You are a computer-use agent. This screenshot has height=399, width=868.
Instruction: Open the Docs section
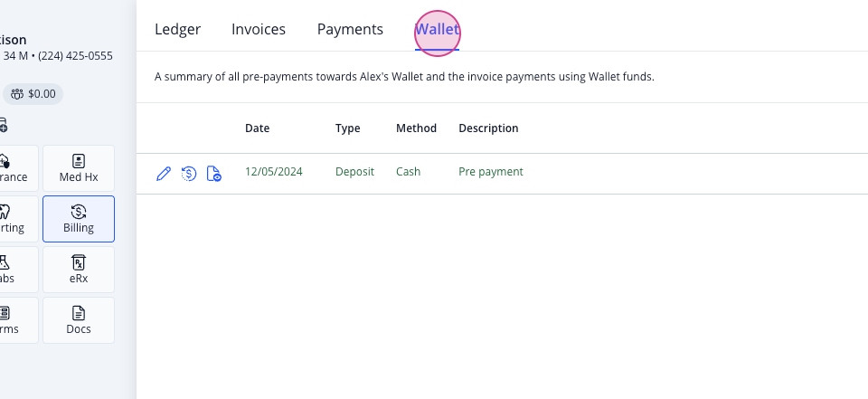point(79,320)
